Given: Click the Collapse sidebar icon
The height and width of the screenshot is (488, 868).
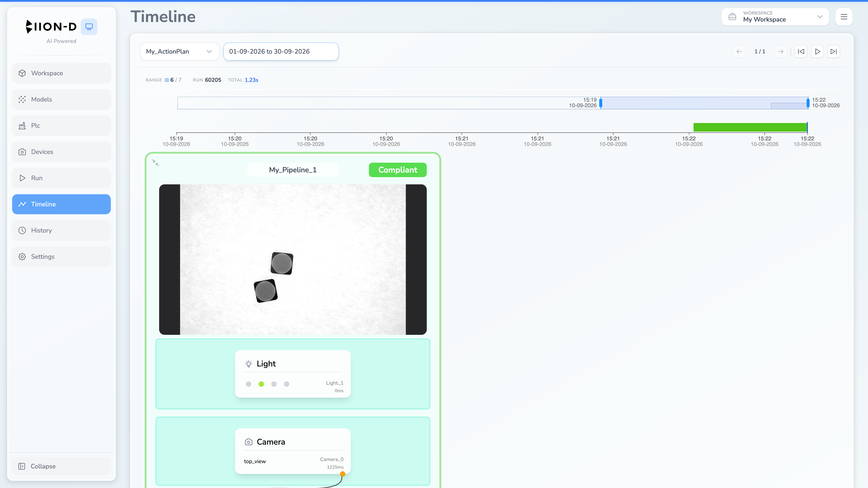Looking at the screenshot, I should pos(22,466).
